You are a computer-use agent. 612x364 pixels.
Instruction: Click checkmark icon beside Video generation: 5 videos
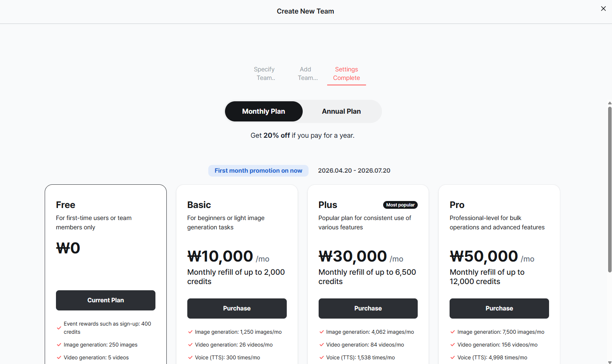[59, 357]
